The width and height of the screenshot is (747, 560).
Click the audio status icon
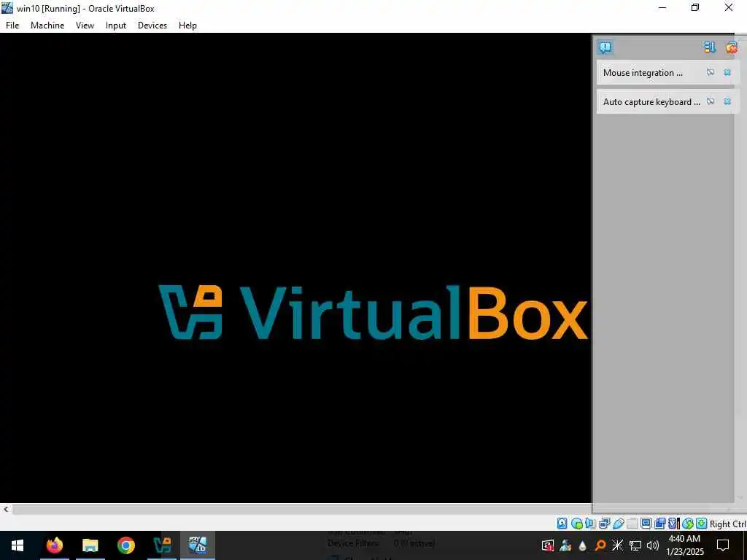(x=590, y=524)
